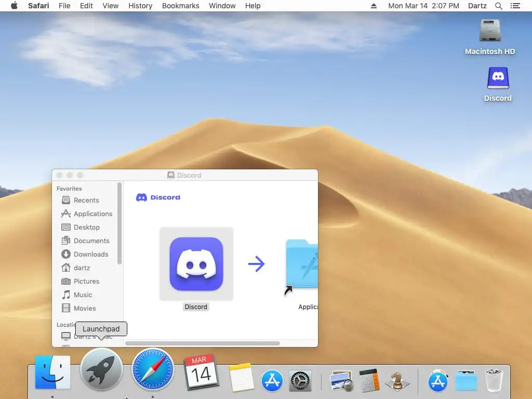Open Calendar showing MAR 14
Viewport: 532px width, 399px height.
[x=201, y=372]
